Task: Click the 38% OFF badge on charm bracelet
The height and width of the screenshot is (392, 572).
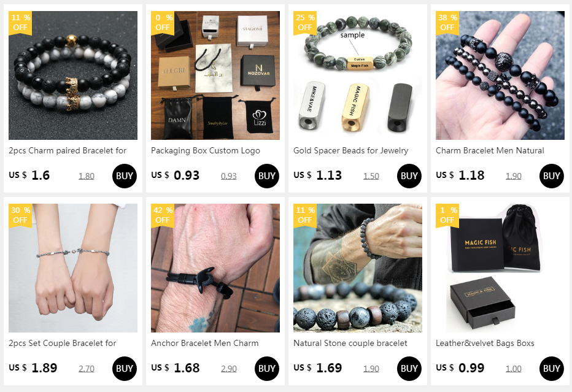Action: click(x=447, y=23)
